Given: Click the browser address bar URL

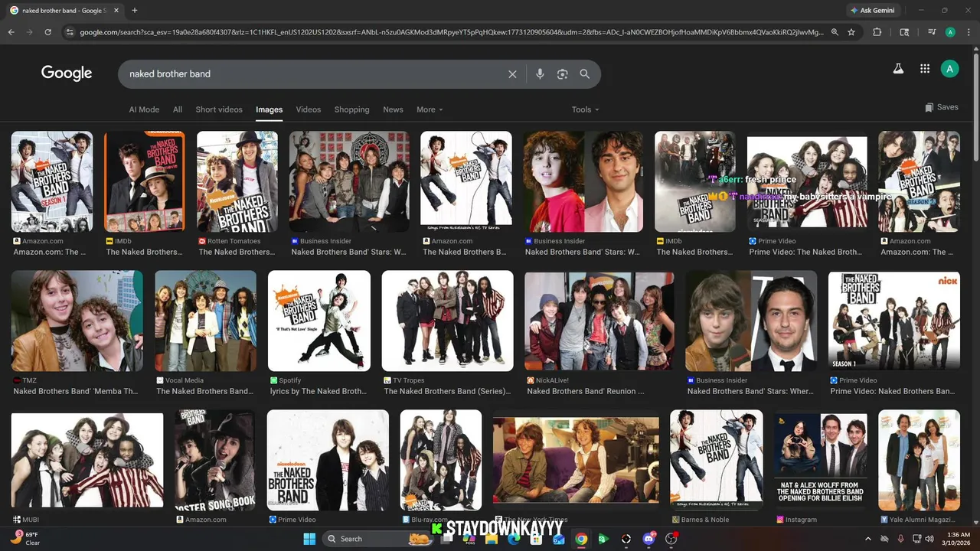Looking at the screenshot, I should [x=452, y=32].
